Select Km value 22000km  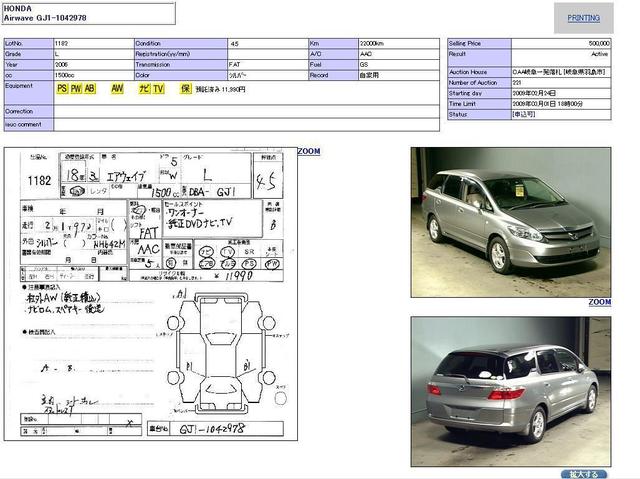[371, 43]
